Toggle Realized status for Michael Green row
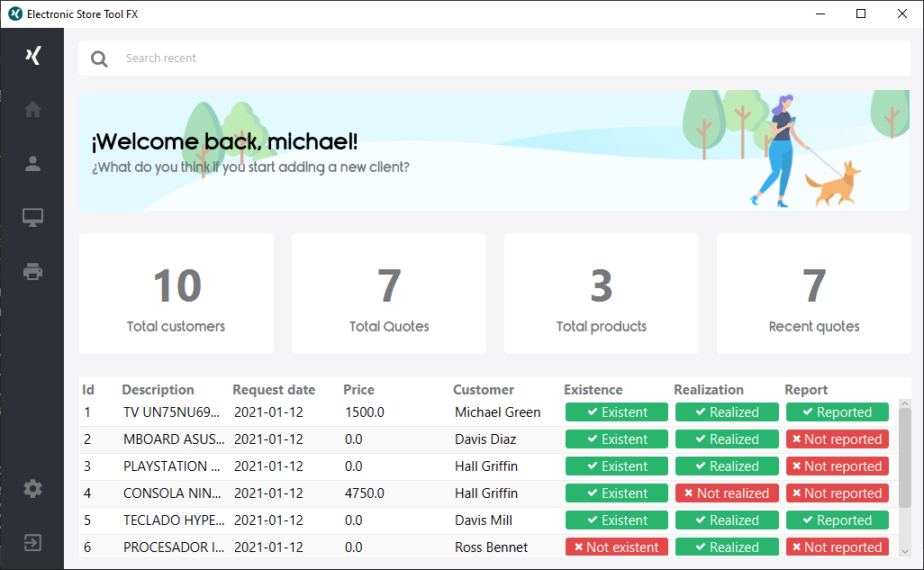Screen dimensions: 924x570 point(727,412)
